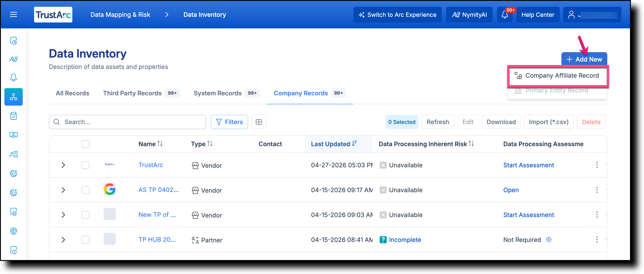Open the assessments clipboard sidebar icon
The image size is (644, 274).
pyautogui.click(x=14, y=116)
